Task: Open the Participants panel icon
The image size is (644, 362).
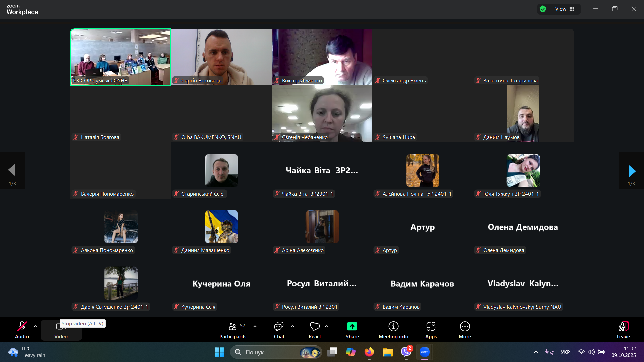Action: [x=232, y=327]
